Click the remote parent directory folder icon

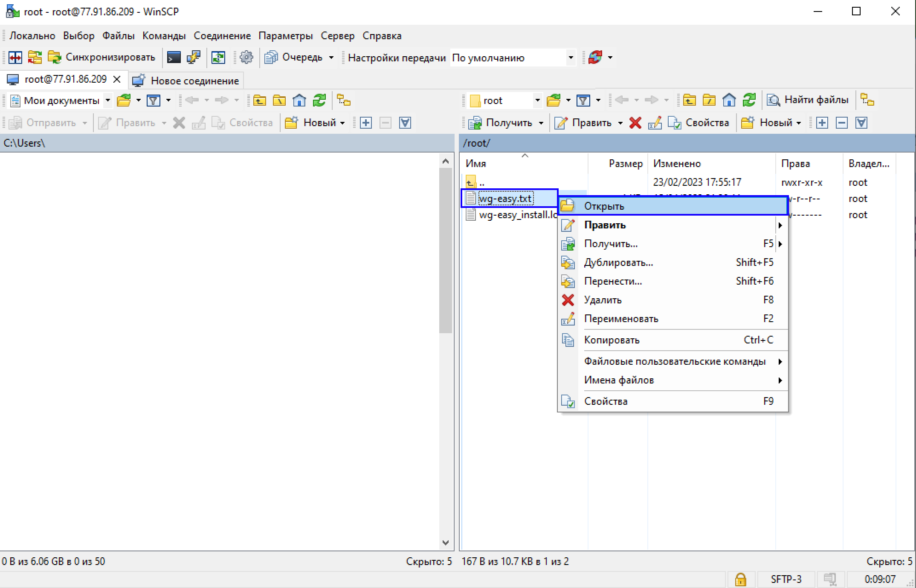[x=689, y=101]
